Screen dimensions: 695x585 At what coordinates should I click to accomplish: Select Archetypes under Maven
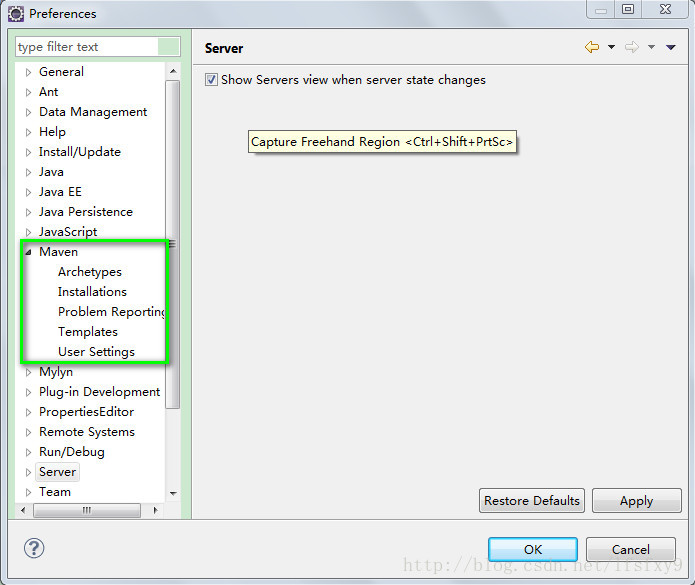click(89, 272)
